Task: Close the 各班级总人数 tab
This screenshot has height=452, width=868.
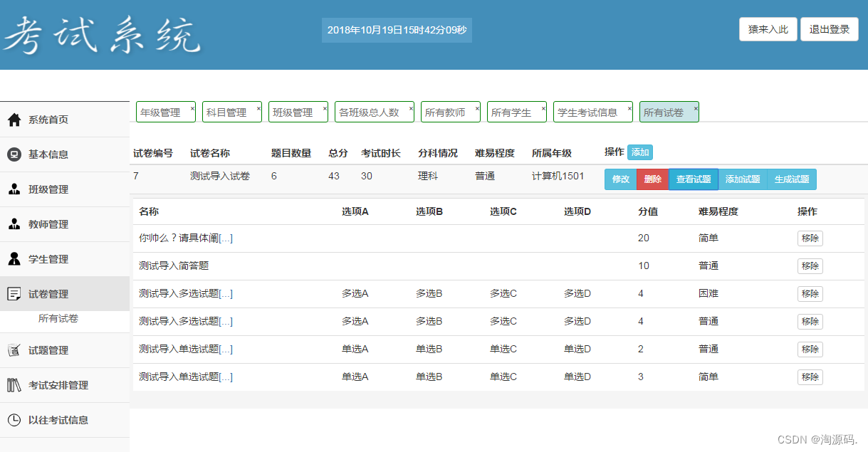Action: (x=411, y=108)
